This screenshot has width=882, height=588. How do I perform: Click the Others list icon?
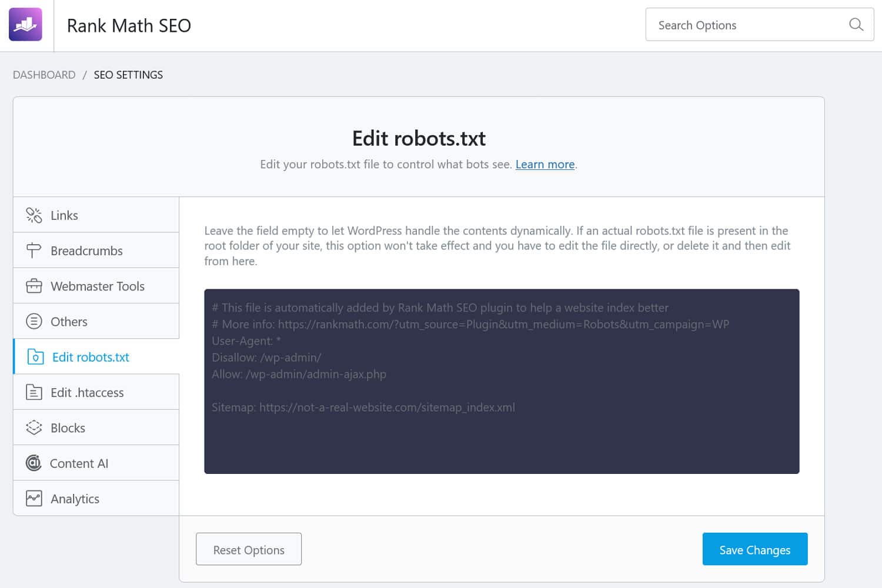[34, 322]
